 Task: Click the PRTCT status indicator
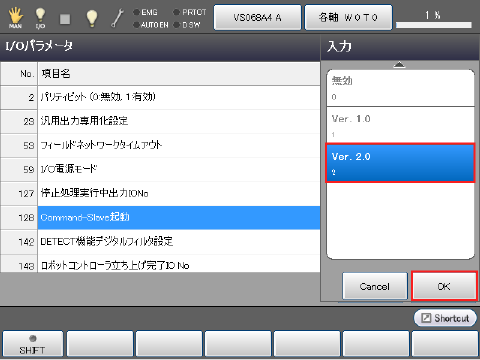(190, 12)
